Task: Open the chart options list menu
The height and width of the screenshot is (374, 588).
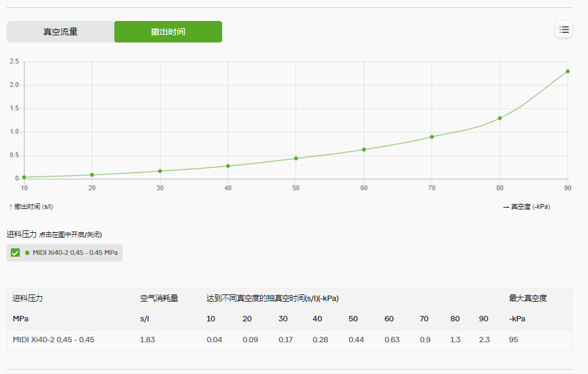Action: pos(563,29)
